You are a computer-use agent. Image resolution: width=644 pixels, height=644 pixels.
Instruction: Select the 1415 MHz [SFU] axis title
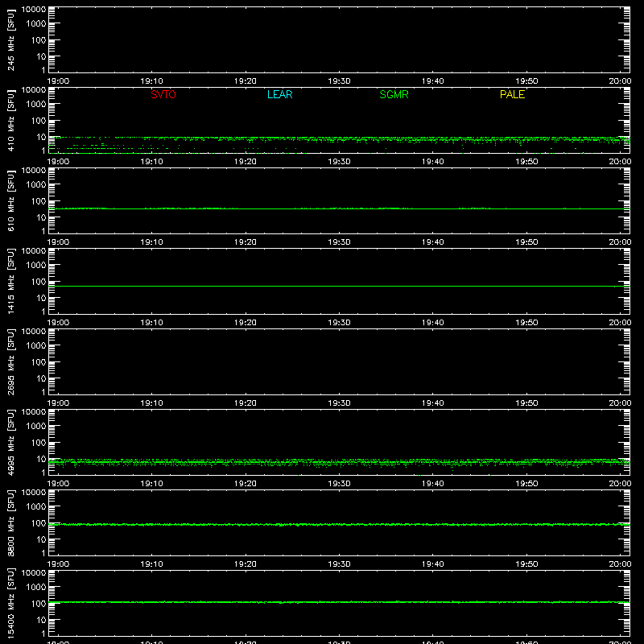(10, 281)
